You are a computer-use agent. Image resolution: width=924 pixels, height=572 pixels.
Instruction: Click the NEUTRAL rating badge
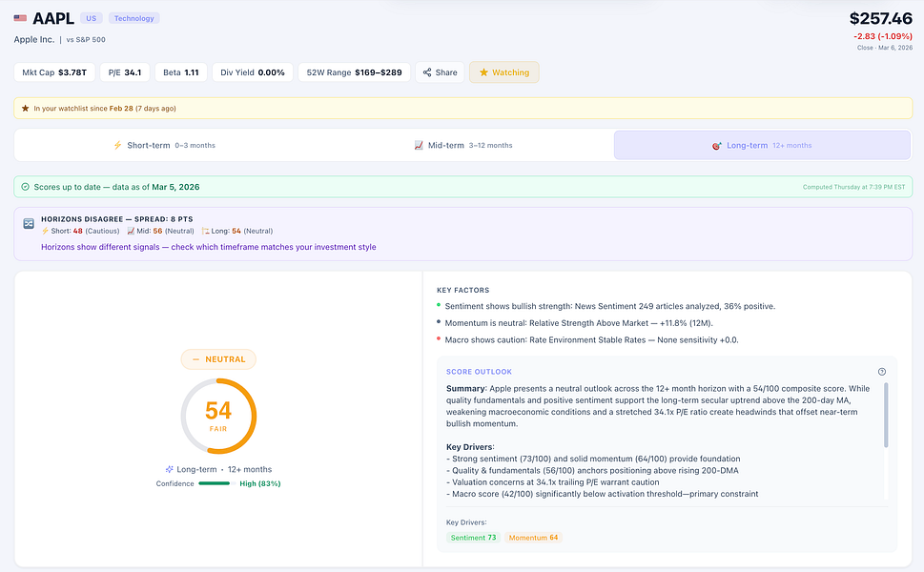[x=218, y=359]
